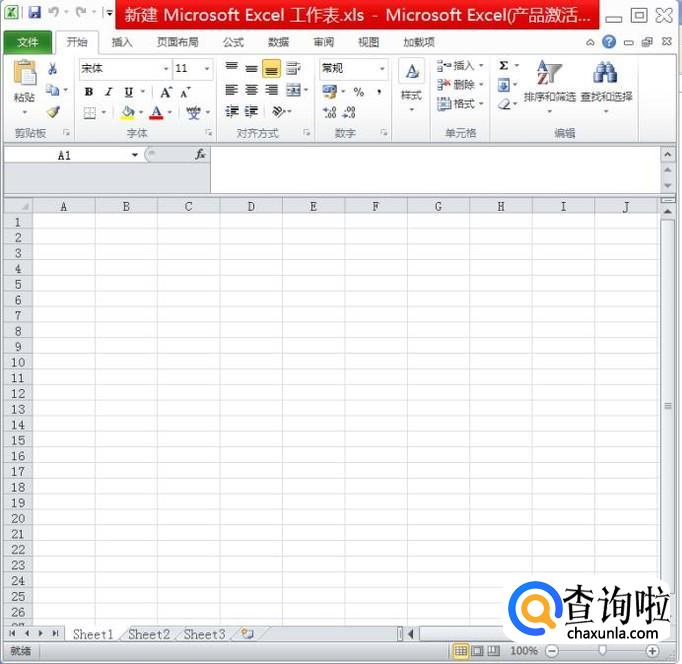Increase indent icon
This screenshot has height=664, width=682.
pos(251,112)
